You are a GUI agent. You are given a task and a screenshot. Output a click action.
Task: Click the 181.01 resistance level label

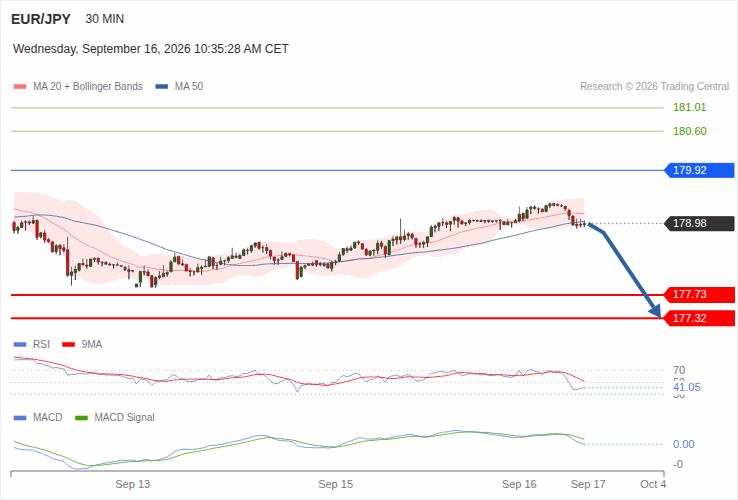[690, 107]
